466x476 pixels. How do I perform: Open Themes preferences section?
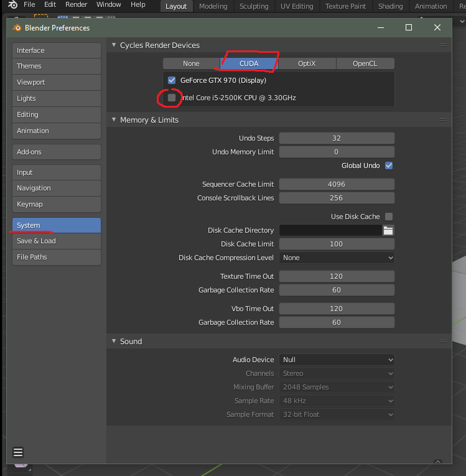pos(57,66)
